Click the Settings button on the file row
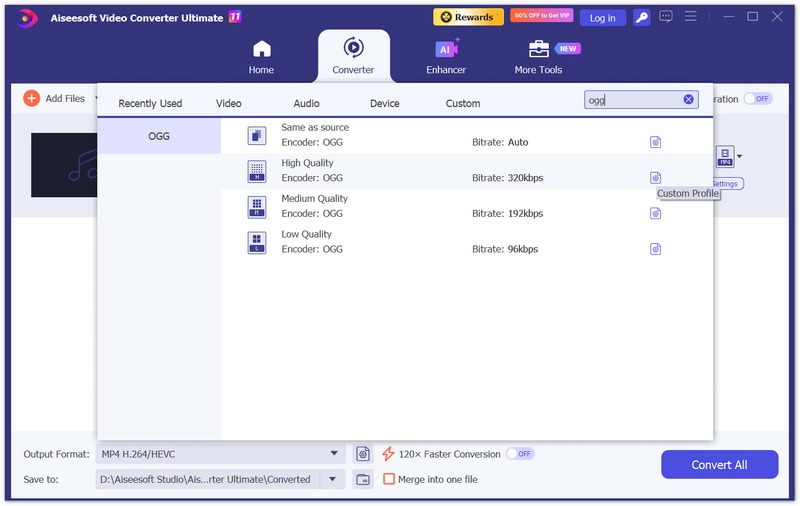Viewport: 800px width, 506px height. coord(729,184)
